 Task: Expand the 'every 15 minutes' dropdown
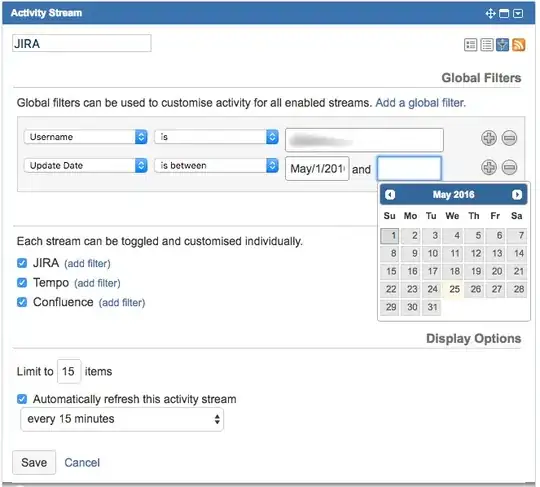click(x=122, y=419)
